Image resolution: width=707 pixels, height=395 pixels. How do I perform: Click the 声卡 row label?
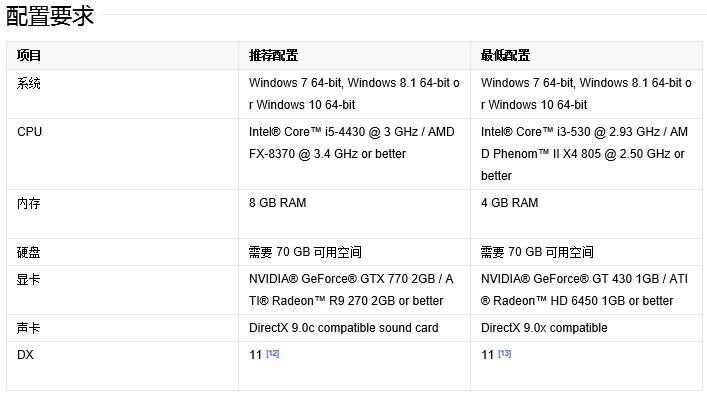tap(28, 328)
